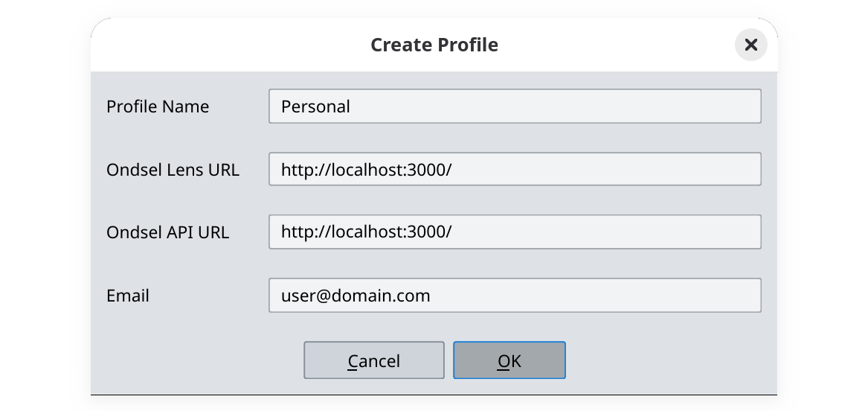Click the Ondsel Lens URL label
Viewport: 868px width, 411px height.
(x=173, y=170)
